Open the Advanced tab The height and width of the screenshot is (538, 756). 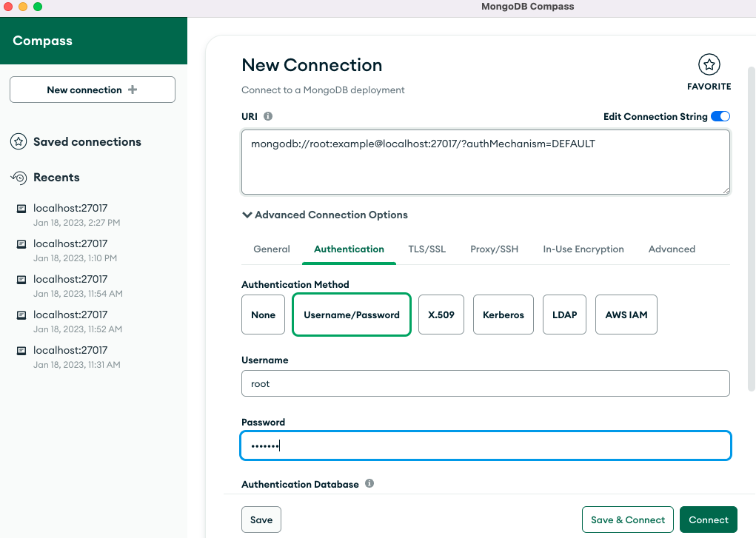pos(672,249)
